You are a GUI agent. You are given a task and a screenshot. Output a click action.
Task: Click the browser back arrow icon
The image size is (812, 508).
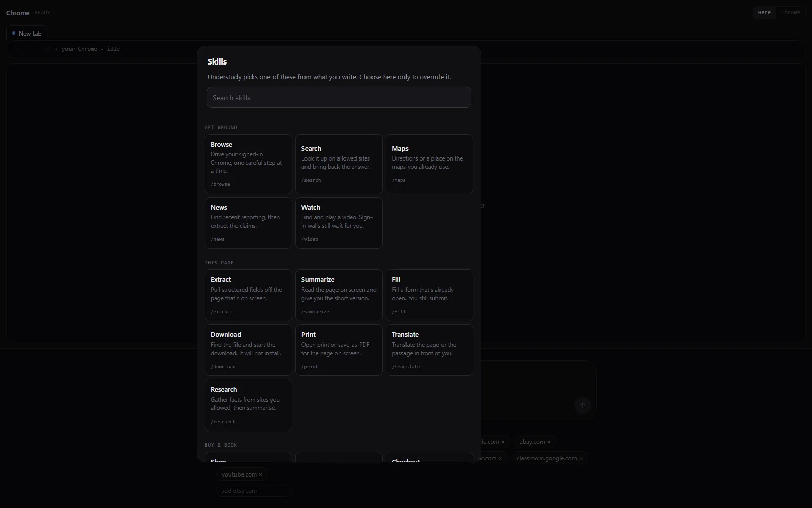coord(18,49)
